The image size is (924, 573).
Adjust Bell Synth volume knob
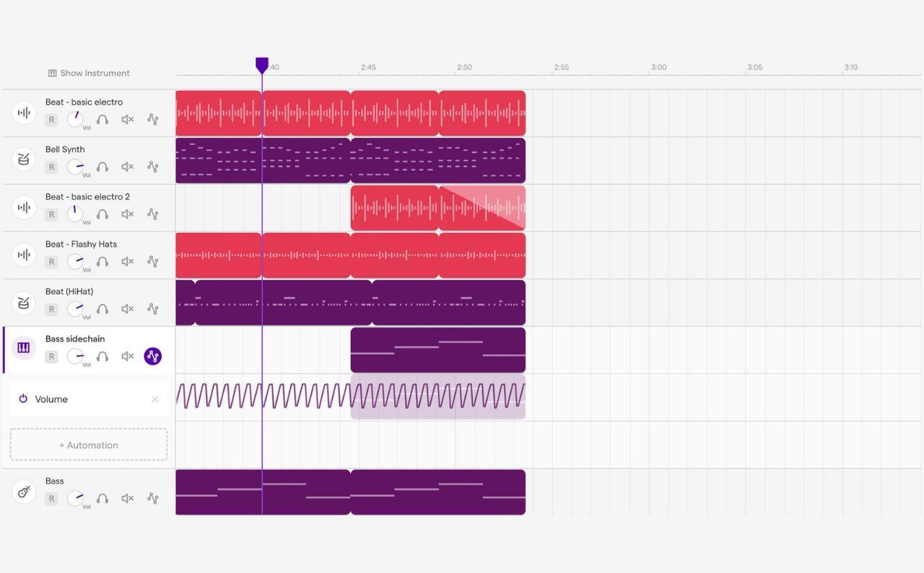click(75, 167)
